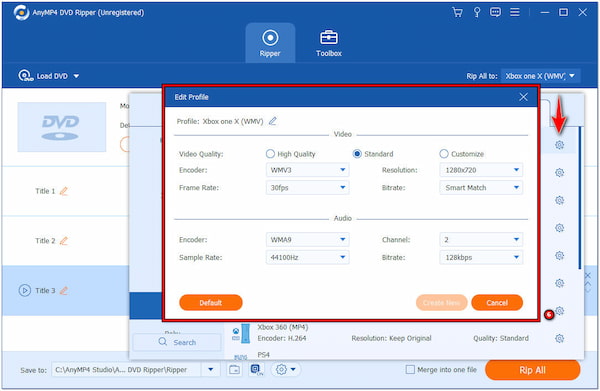Open the feedback chat icon

coord(495,13)
